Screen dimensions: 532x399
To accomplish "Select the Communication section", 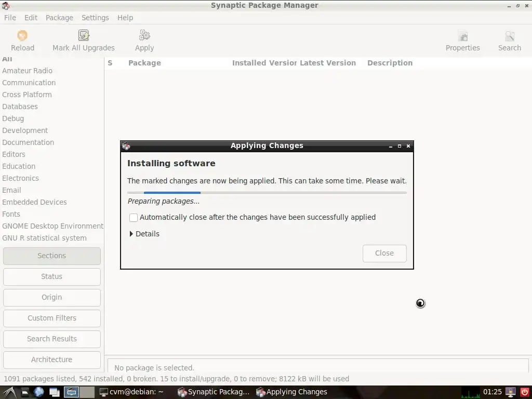I will pyautogui.click(x=29, y=83).
